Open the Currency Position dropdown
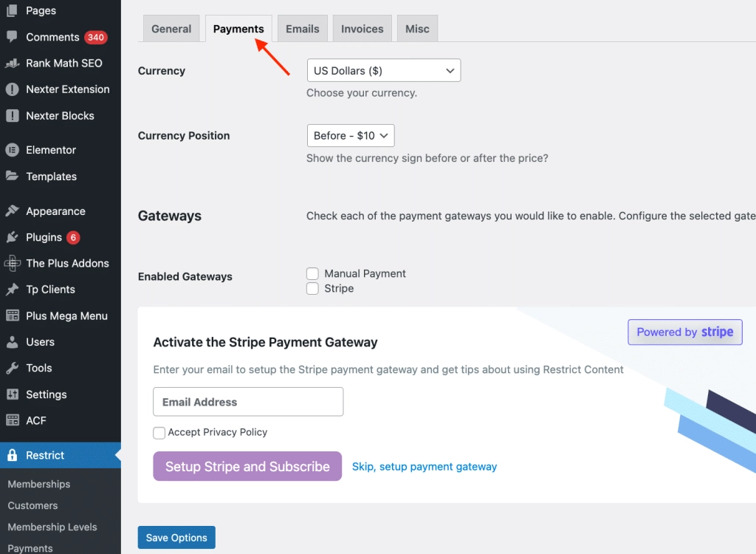The image size is (756, 554). coord(351,136)
